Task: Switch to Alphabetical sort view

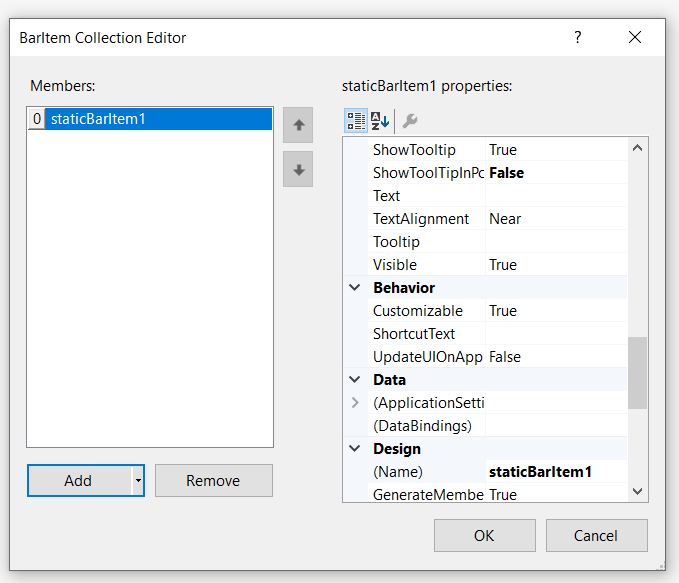Action: 380,121
